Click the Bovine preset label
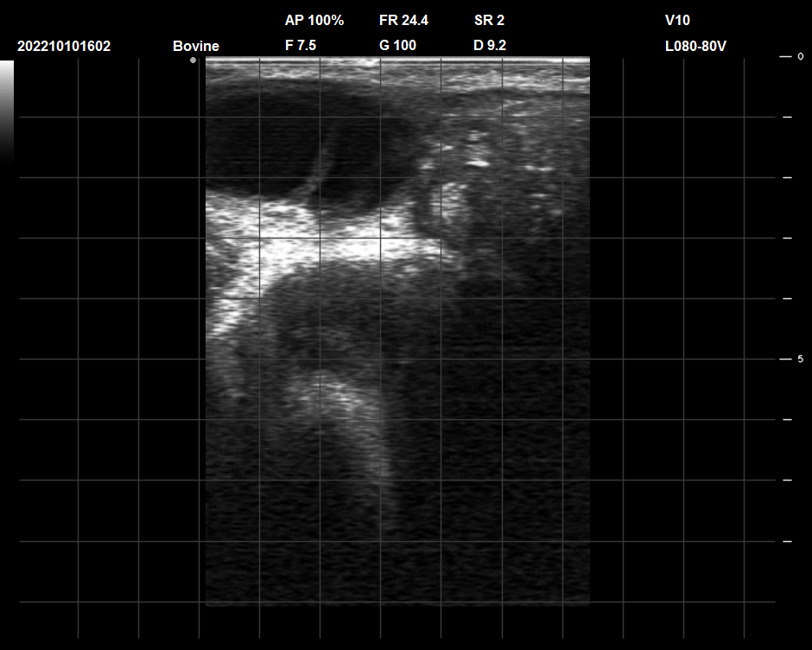Image resolution: width=812 pixels, height=650 pixels. [x=196, y=46]
